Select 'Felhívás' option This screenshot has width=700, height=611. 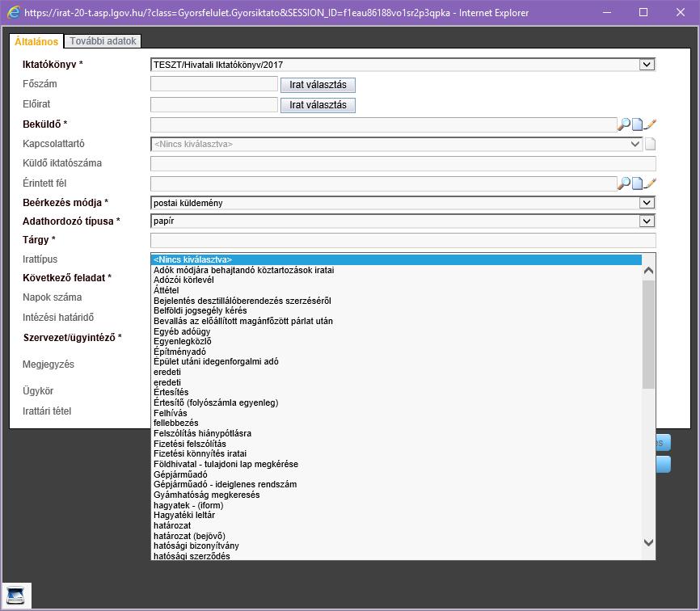(x=396, y=413)
